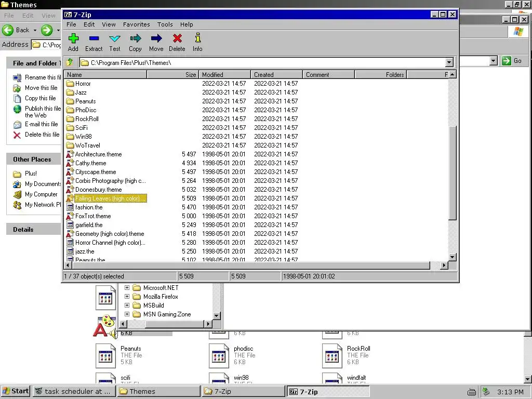Sort by the Size column header
Viewport: 532px width, 399px height.
pyautogui.click(x=172, y=75)
